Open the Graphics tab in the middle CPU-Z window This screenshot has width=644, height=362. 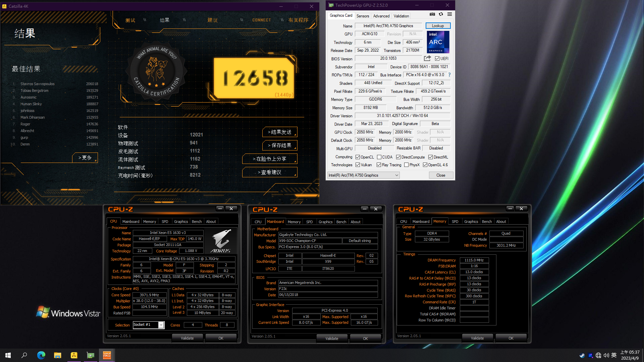pos(325,222)
